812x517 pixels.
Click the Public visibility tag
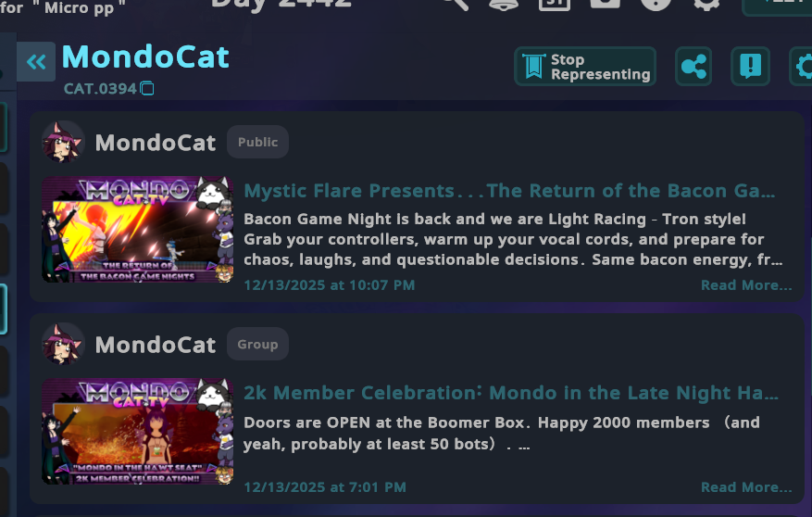click(x=258, y=142)
